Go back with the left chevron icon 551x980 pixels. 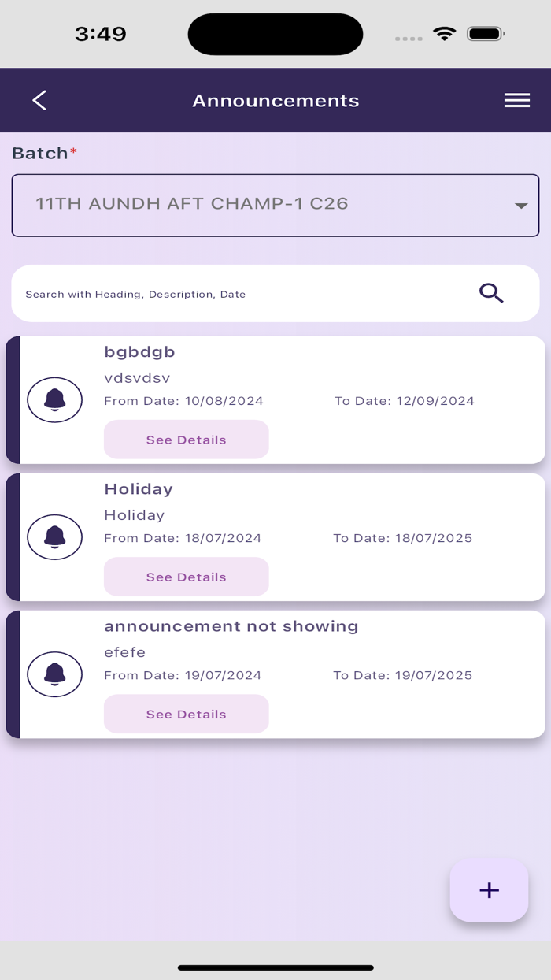(x=39, y=100)
